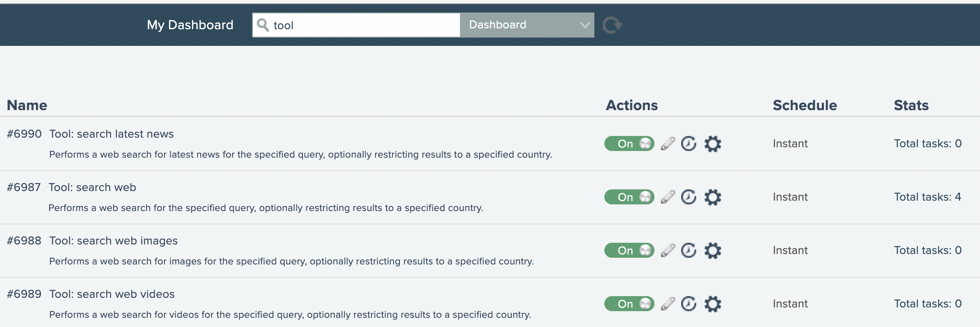Screen dimensions: 980x327
Task: Click the refresh icon beside Dashboard dropdown
Action: click(x=612, y=25)
